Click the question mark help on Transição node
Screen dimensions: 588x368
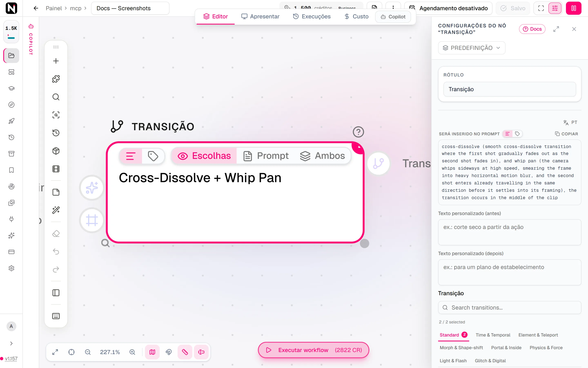coord(358,132)
